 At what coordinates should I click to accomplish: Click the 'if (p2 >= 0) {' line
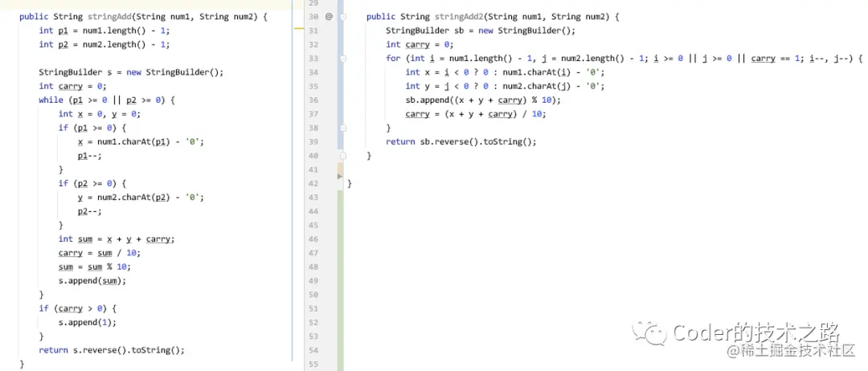coord(92,184)
